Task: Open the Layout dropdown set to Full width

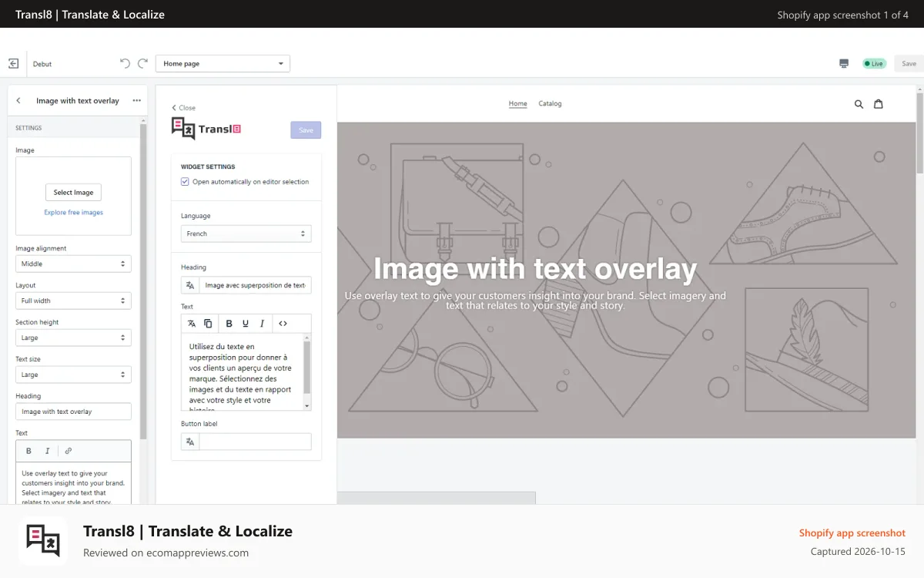Action: tap(73, 301)
